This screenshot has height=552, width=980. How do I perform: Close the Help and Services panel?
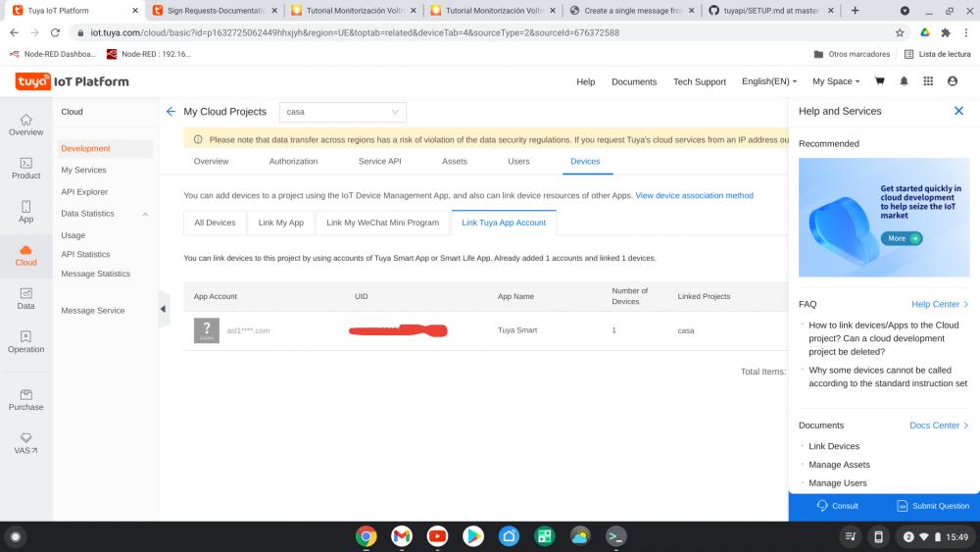click(958, 111)
